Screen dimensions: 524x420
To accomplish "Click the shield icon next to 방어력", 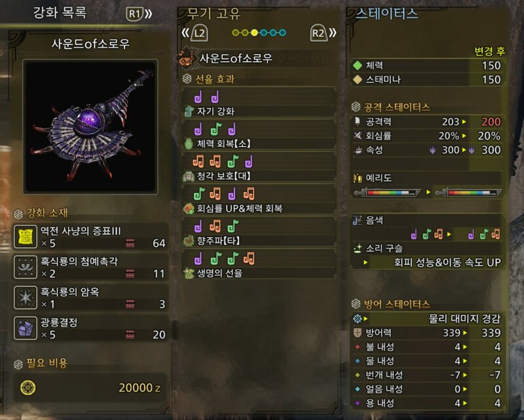I will pyautogui.click(x=357, y=333).
